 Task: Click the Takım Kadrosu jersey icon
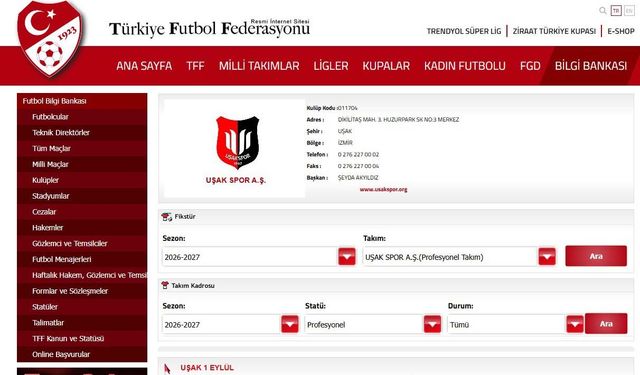[x=165, y=285]
